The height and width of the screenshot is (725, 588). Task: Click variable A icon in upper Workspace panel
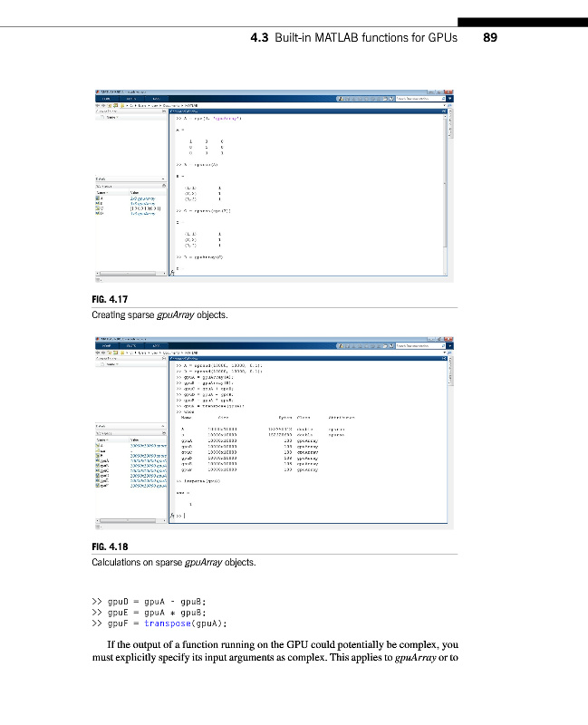pyautogui.click(x=98, y=198)
